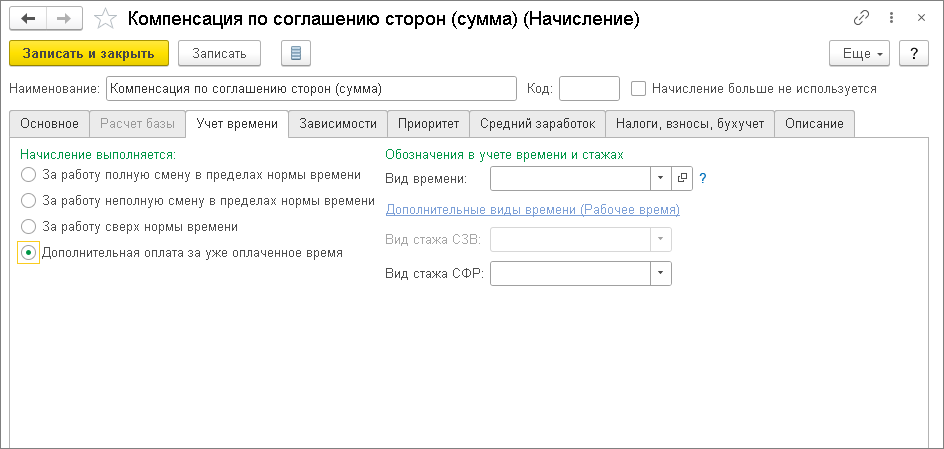
Task: Click the report list icon button
Action: tap(297, 53)
